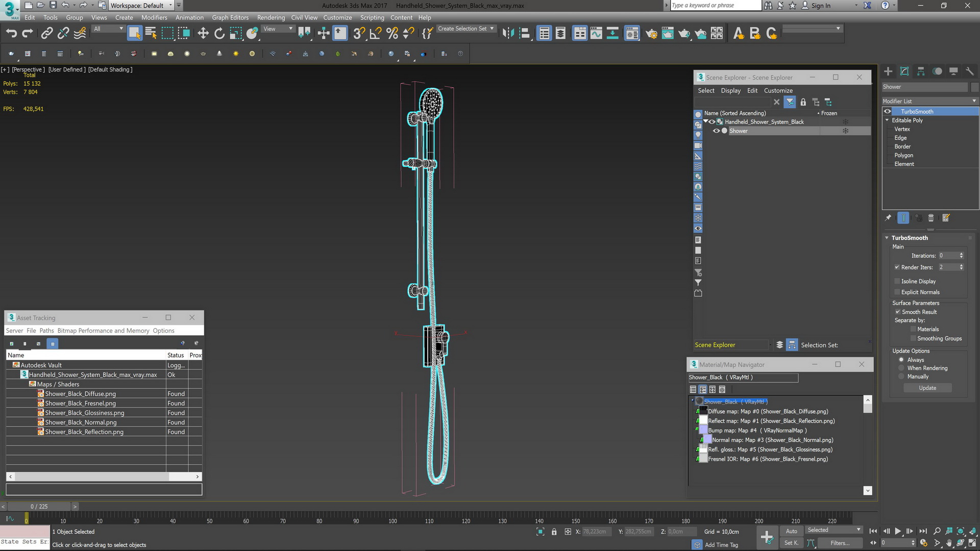The image size is (980, 551).
Task: Toggle Angle Snap icon
Action: pyautogui.click(x=375, y=33)
